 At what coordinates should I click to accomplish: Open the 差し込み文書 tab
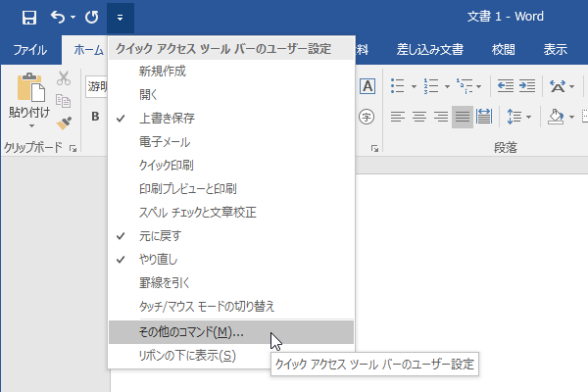click(x=430, y=50)
